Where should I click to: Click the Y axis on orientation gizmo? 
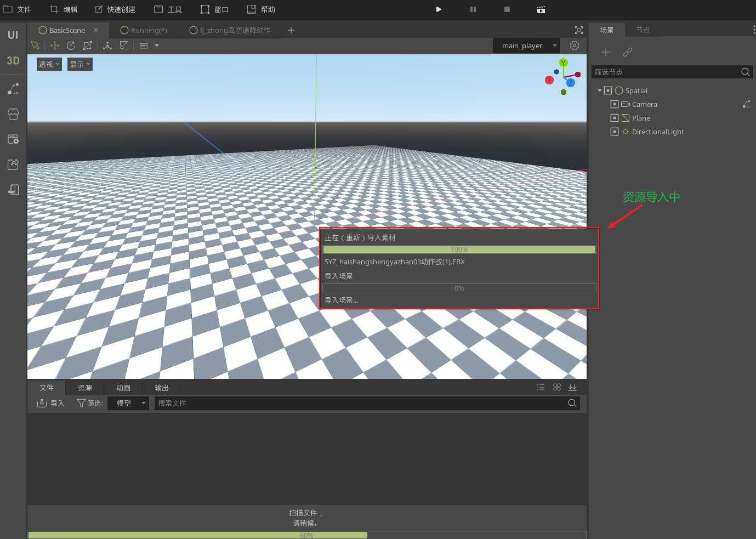tap(564, 63)
